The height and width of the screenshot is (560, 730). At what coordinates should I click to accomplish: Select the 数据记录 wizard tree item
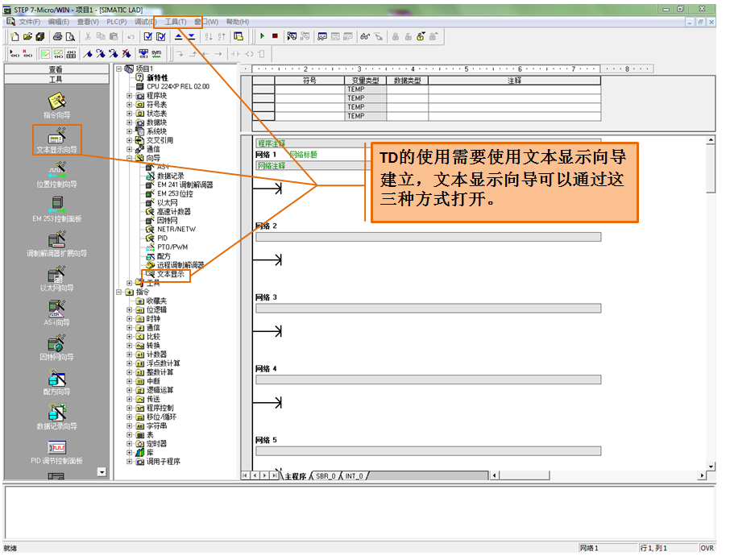click(170, 176)
